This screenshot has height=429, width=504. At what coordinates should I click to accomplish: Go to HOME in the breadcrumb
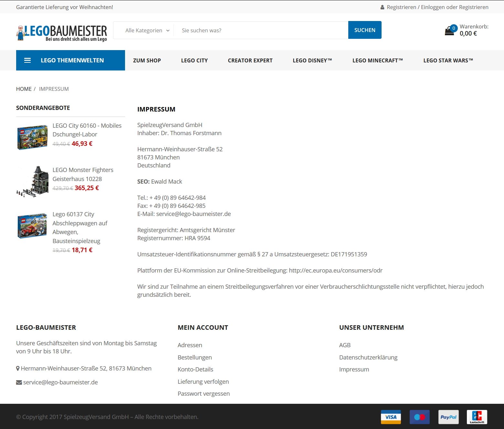[24, 89]
